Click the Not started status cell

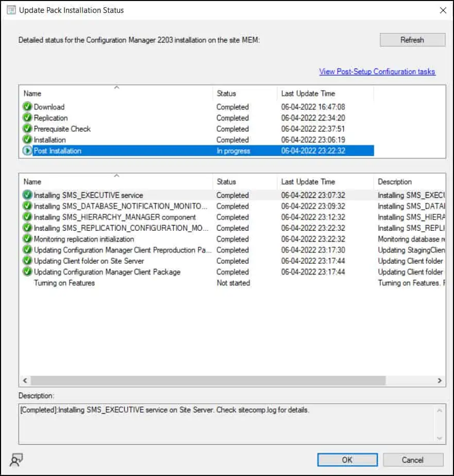click(x=233, y=283)
